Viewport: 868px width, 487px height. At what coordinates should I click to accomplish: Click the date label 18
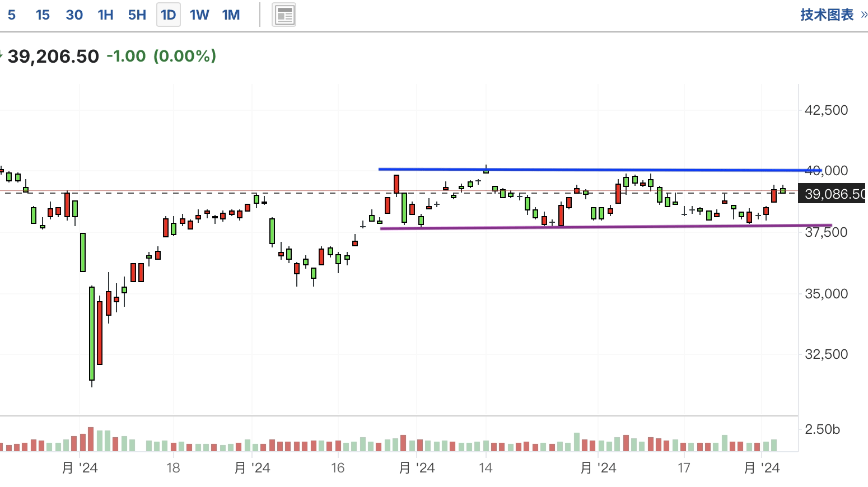[173, 467]
